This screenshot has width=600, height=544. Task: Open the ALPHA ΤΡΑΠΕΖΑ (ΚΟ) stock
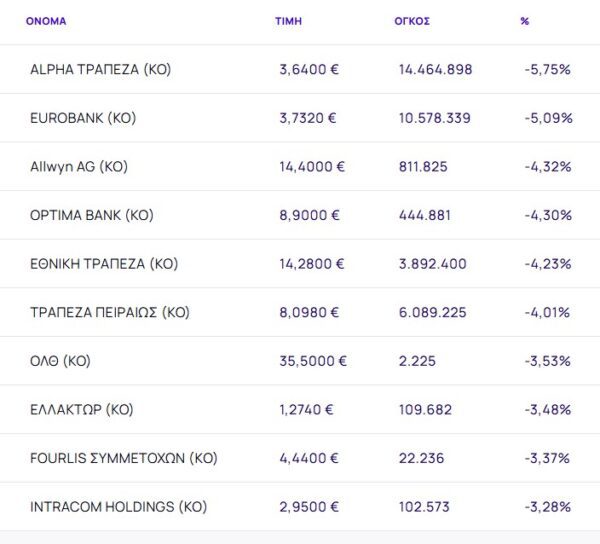click(101, 70)
